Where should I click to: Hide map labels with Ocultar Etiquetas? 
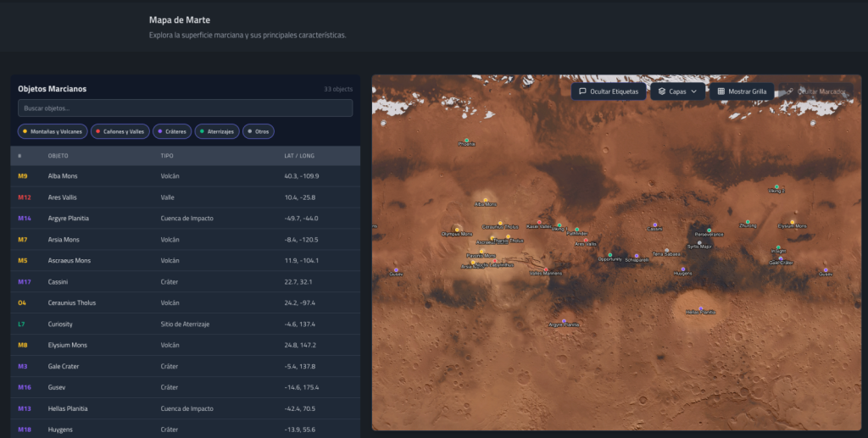click(x=609, y=91)
